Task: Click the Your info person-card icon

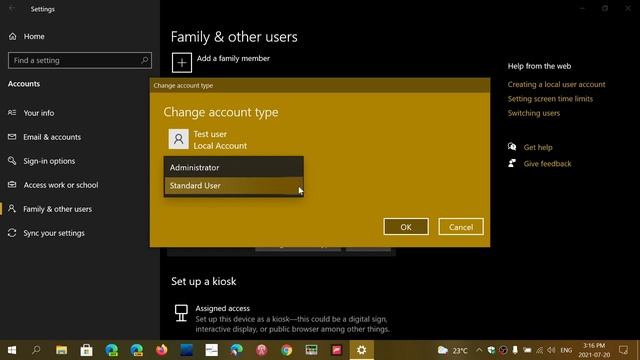Action: [12, 113]
